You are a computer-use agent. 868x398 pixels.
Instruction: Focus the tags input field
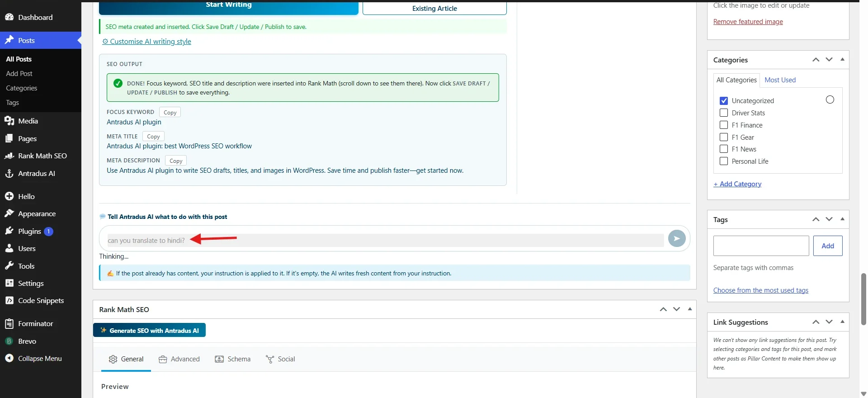[761, 246]
